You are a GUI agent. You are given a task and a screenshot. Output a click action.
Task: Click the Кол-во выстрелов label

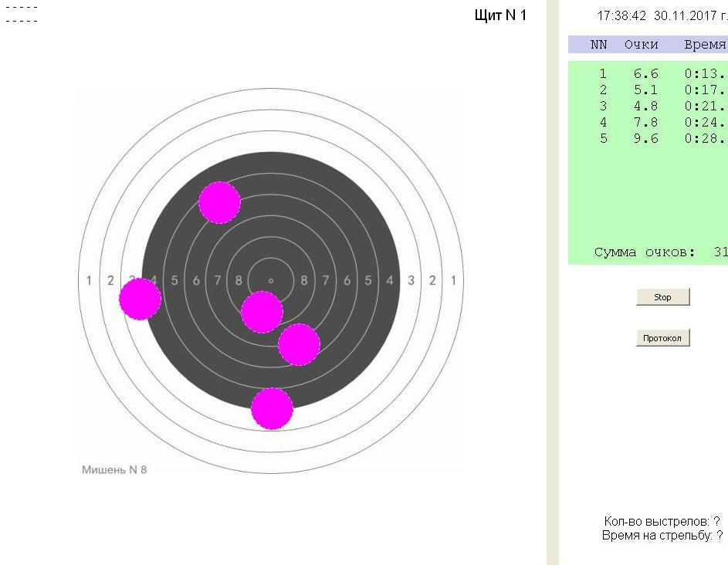(662, 522)
